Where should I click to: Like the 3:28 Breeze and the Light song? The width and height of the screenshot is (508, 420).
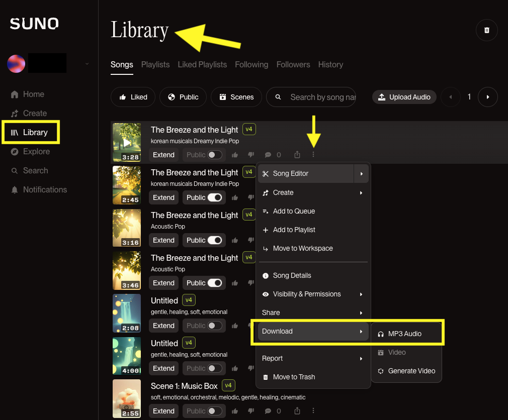pos(235,155)
